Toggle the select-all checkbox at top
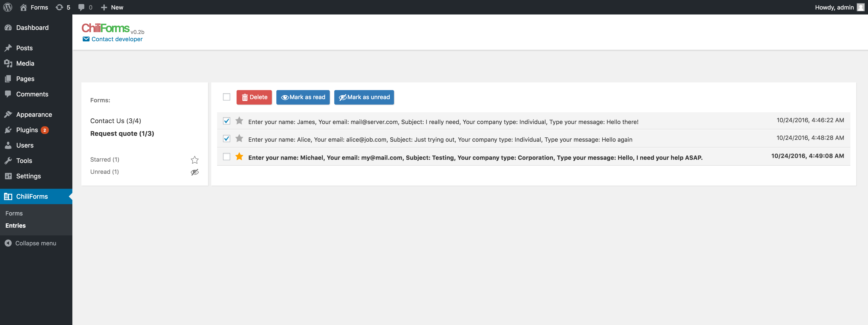 click(x=226, y=97)
